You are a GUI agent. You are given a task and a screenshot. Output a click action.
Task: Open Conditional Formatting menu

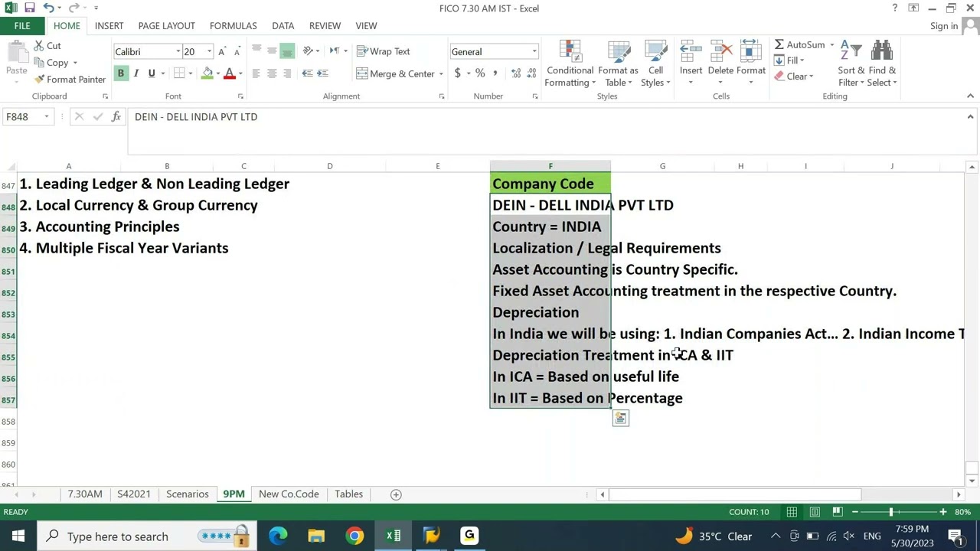[570, 64]
